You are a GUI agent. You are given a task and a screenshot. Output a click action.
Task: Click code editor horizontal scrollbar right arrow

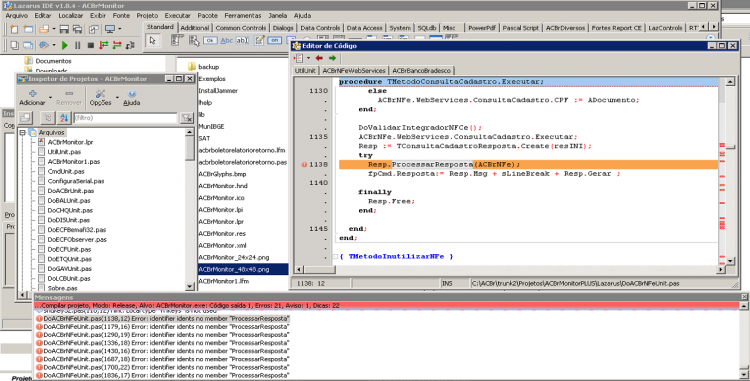tap(721, 270)
